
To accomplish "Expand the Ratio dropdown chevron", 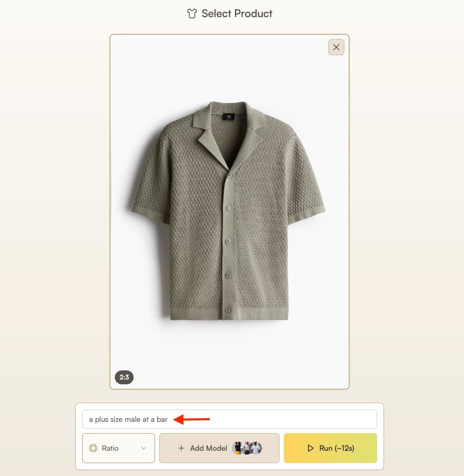I will pos(144,448).
